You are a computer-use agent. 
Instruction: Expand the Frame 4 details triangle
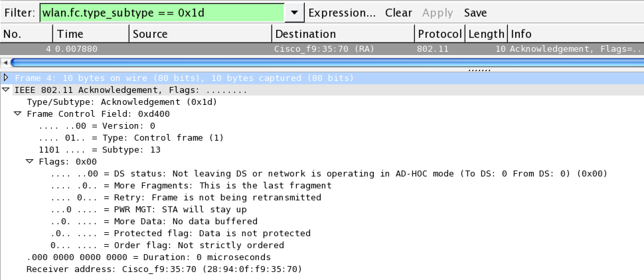click(6, 78)
